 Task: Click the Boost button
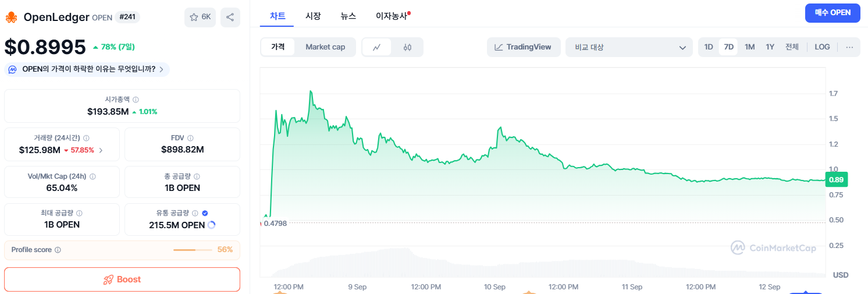pos(122,279)
